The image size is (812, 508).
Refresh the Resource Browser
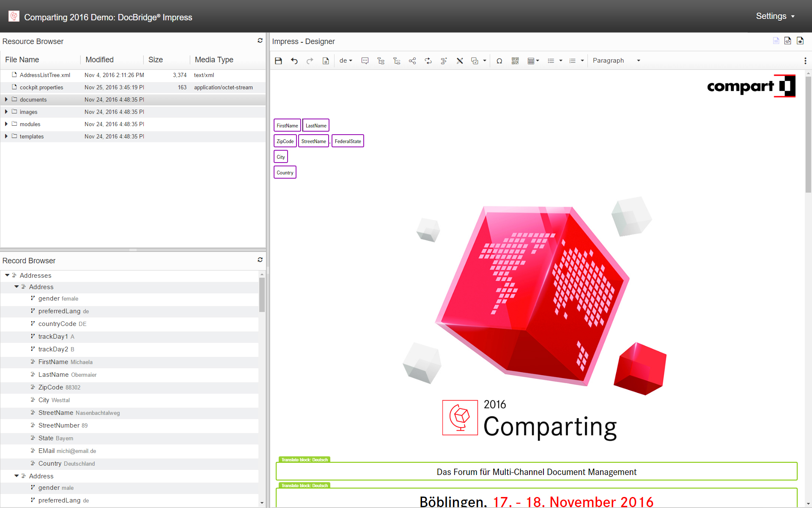(x=260, y=40)
